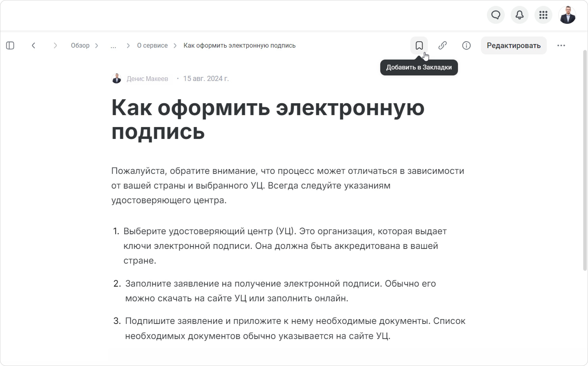The image size is (588, 366).
Task: Click the intro paragraph starting with Пожалуйста
Action: click(288, 186)
